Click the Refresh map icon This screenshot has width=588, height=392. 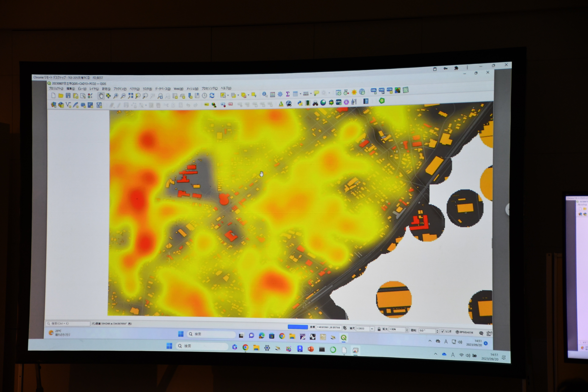[212, 95]
